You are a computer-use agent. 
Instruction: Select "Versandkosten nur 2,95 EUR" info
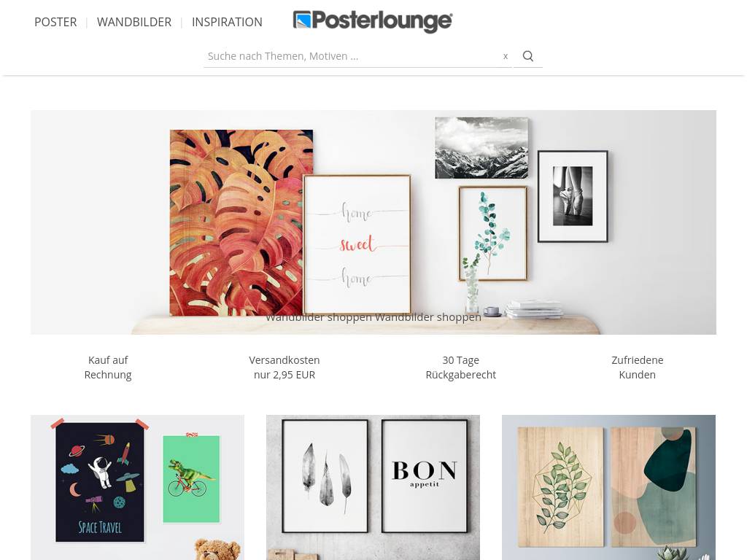[285, 367]
